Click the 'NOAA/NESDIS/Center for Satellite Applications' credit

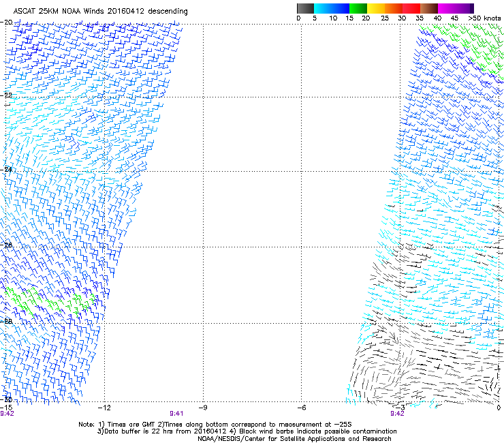coord(294,439)
